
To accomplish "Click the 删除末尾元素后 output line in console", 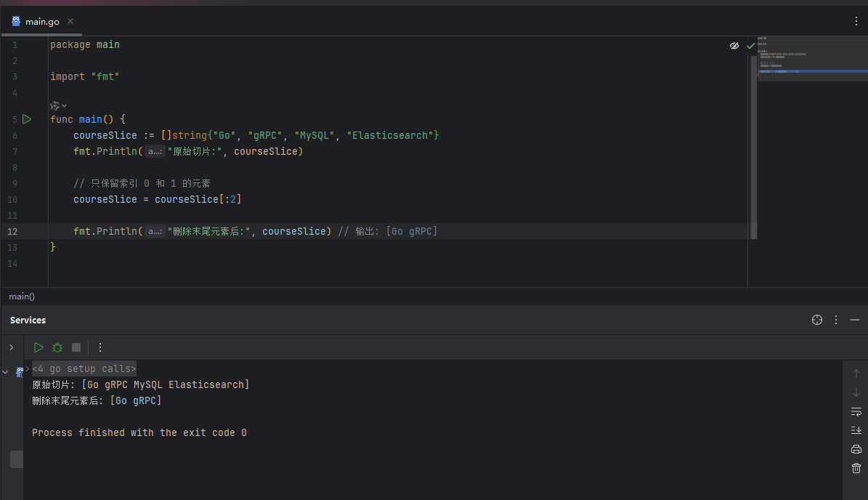I will tap(97, 400).
